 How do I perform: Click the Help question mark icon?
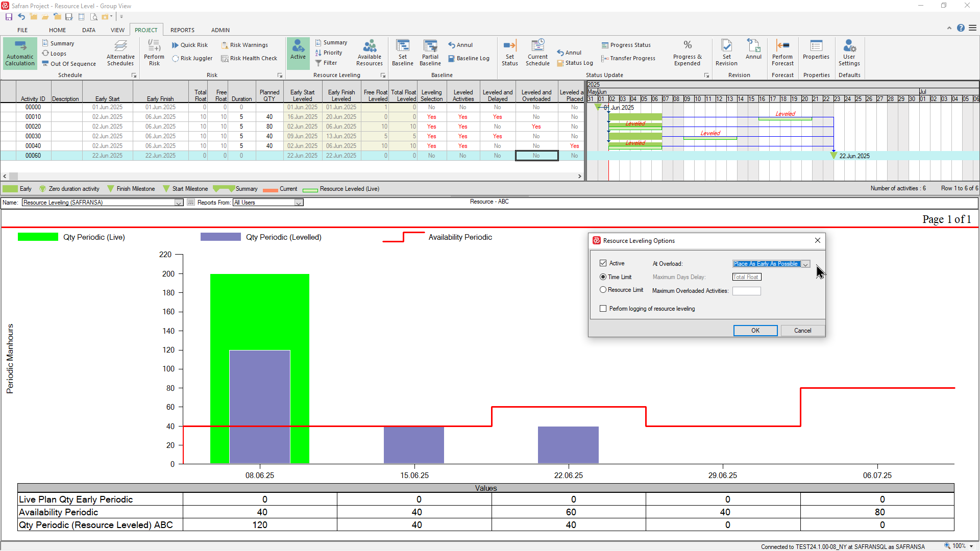961,28
